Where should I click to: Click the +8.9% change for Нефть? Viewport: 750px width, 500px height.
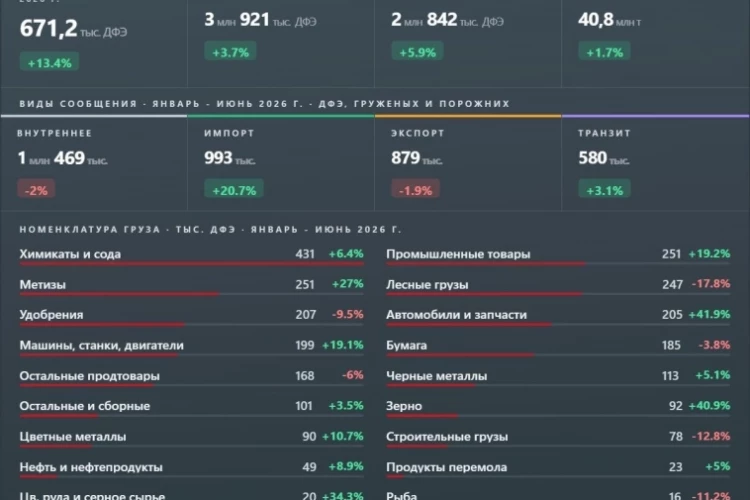click(346, 467)
